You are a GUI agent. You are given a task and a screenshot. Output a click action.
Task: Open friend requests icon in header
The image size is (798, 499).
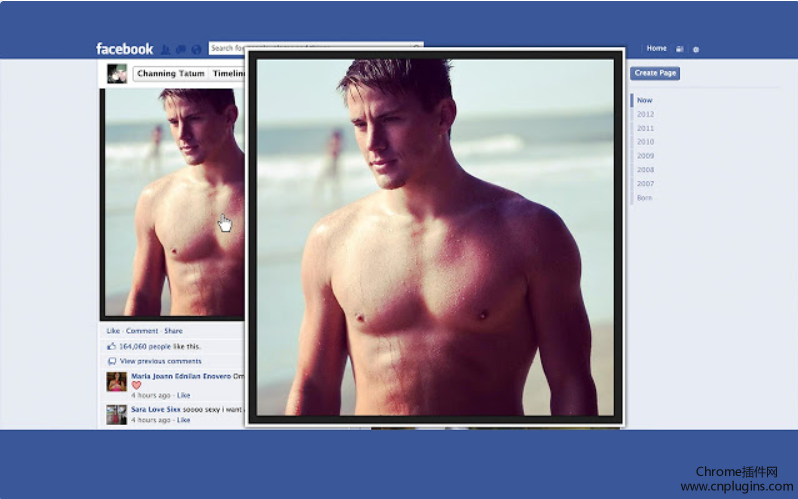pos(165,49)
